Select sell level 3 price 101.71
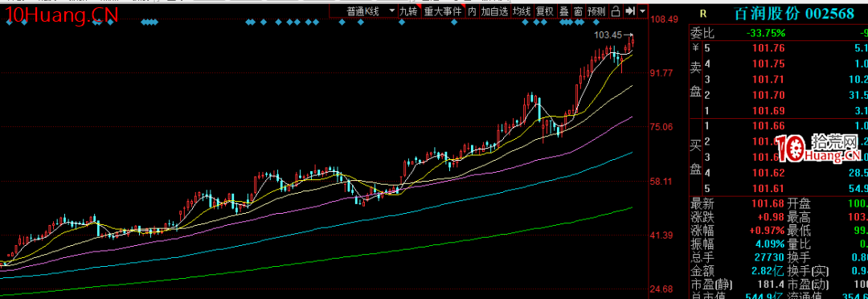 768,80
